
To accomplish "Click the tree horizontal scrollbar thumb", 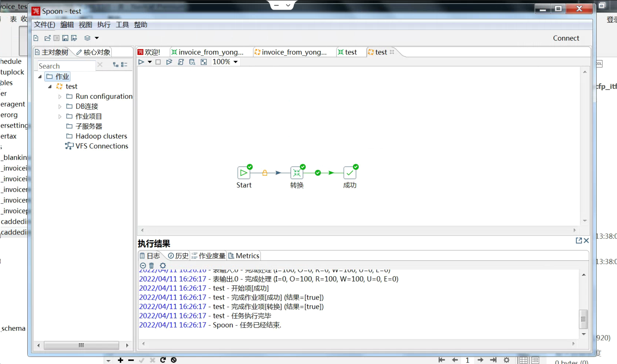I will [82, 345].
